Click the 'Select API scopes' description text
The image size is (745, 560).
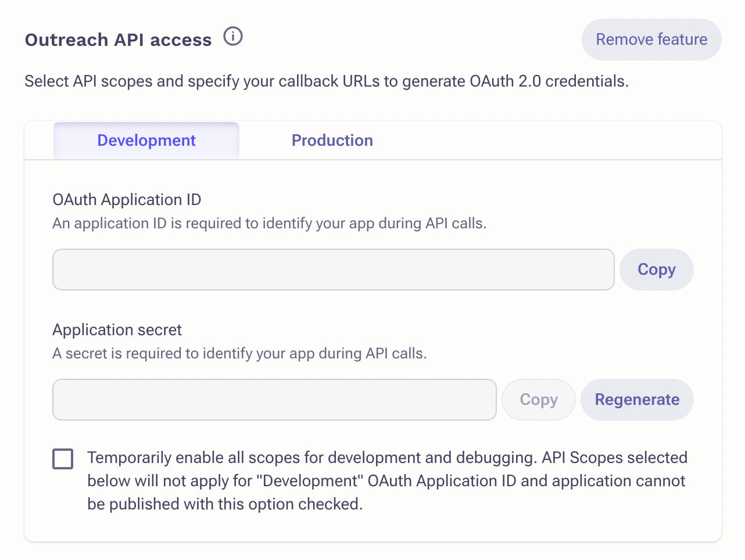pos(326,81)
